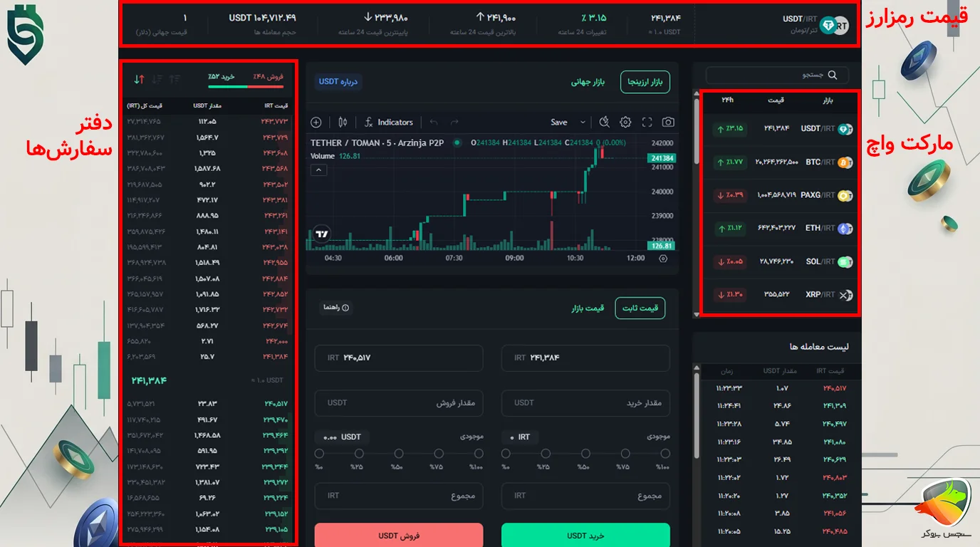This screenshot has height=547, width=980.
Task: Redo the last chart action
Action: click(x=454, y=123)
